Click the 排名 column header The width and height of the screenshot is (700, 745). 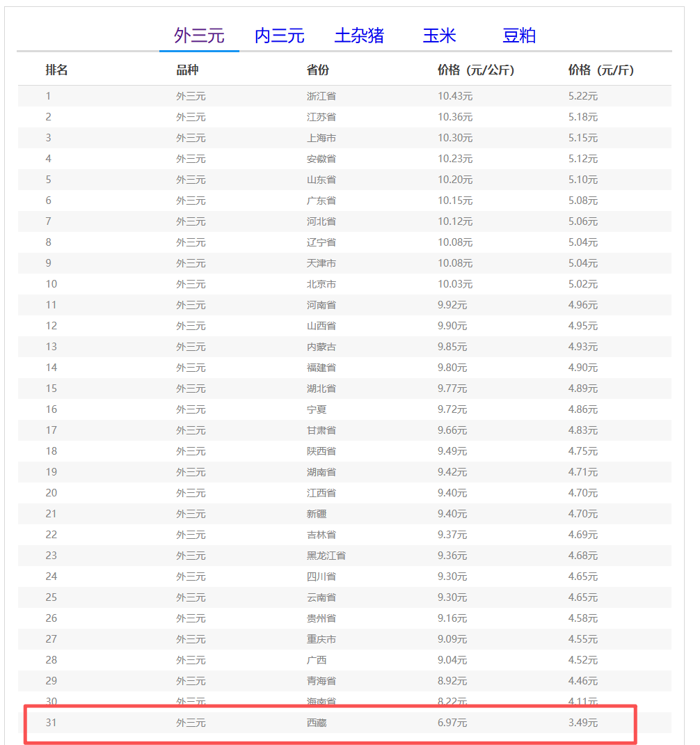56,70
